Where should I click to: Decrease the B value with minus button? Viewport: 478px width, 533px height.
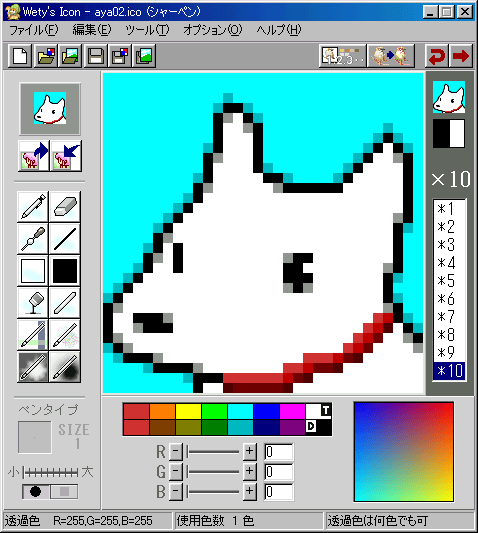click(x=175, y=492)
